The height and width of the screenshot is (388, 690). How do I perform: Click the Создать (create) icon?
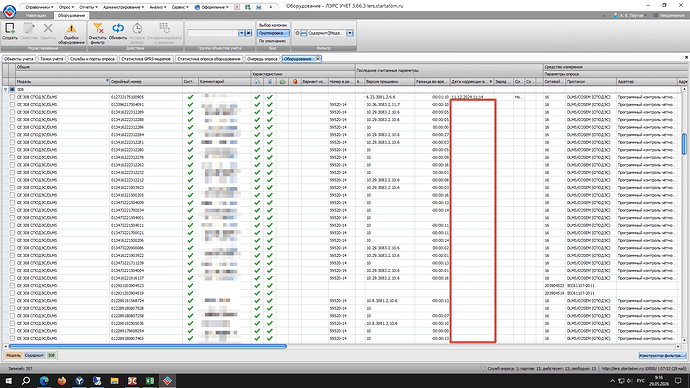click(x=9, y=29)
